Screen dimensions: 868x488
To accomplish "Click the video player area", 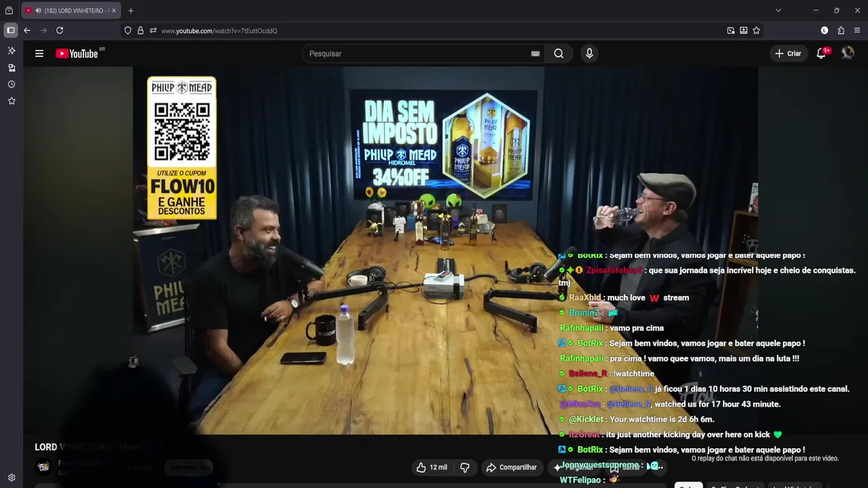I will [445, 250].
